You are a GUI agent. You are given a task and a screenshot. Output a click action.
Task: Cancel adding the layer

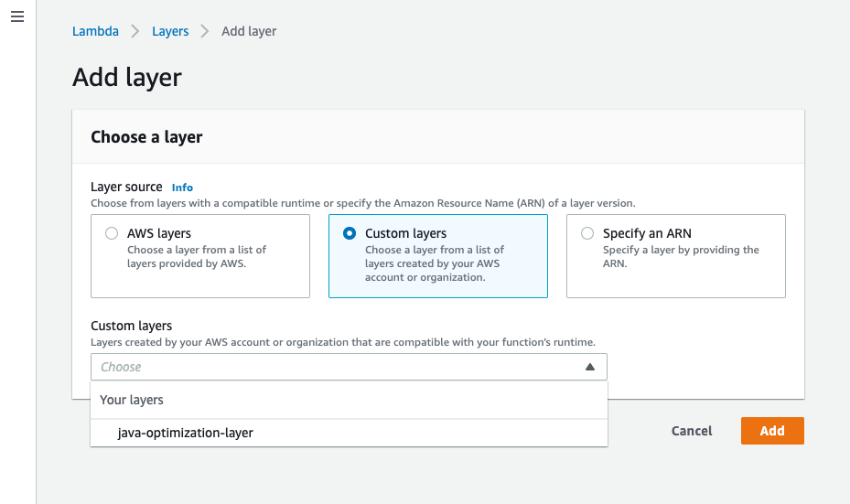click(692, 431)
